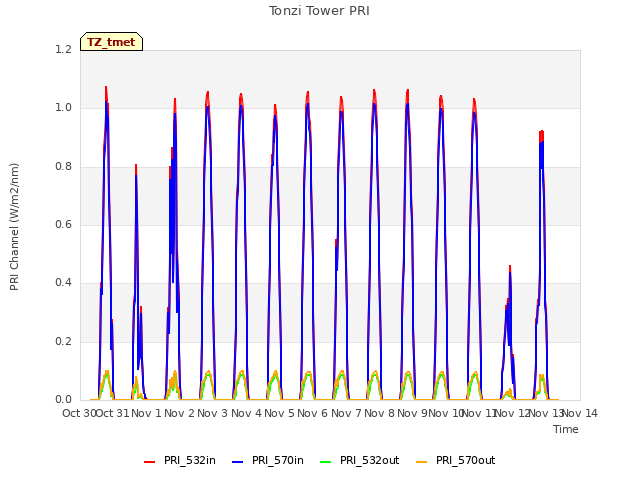The image size is (640, 480).
Task: Click the Oct 31 date tick label
Action: [112, 413]
